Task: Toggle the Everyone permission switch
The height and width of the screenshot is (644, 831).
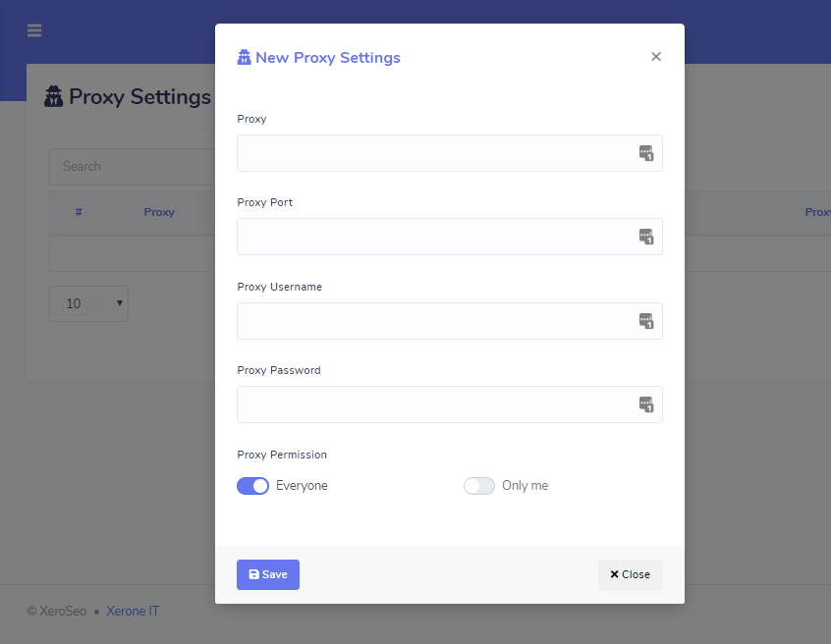Action: pyautogui.click(x=252, y=486)
